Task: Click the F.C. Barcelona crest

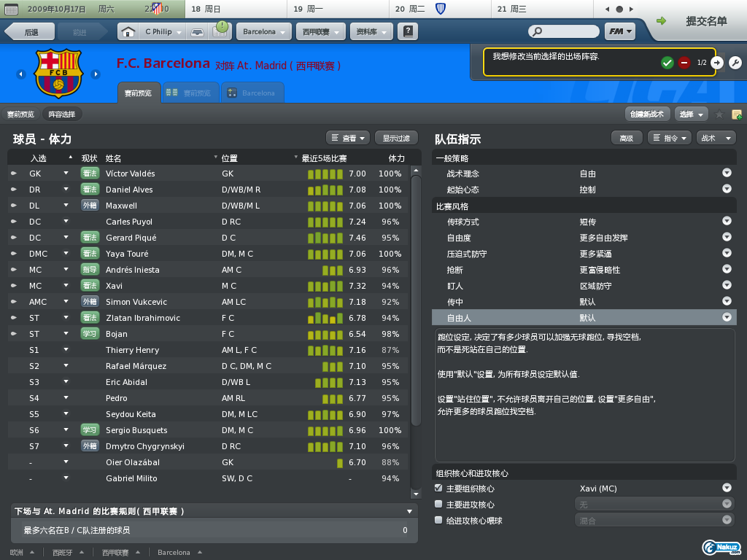Action: click(58, 73)
